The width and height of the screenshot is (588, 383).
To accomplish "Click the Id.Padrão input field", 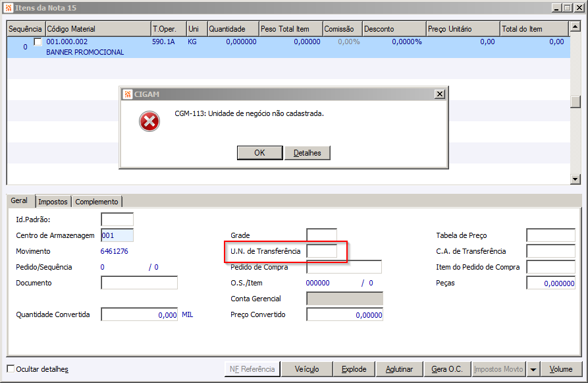I will coord(117,220).
